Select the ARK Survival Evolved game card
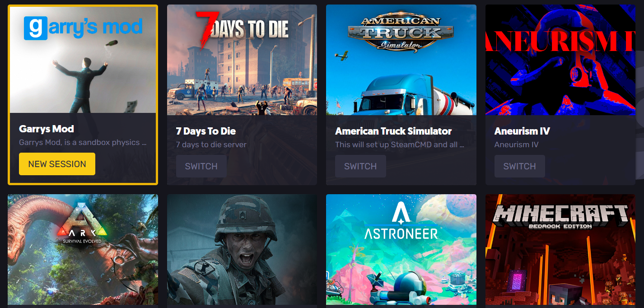Screen dimensions: 644x308 pyautogui.click(x=83, y=251)
